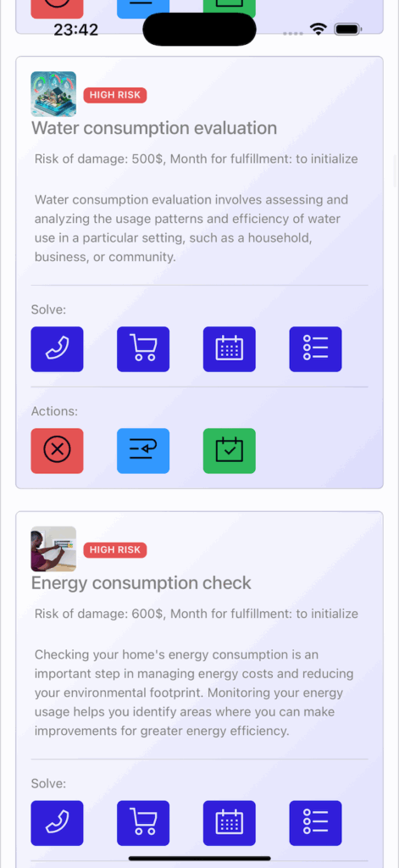The height and width of the screenshot is (868, 399).
Task: Tap HIGH RISK badge on Water consumption card
Action: click(x=115, y=95)
